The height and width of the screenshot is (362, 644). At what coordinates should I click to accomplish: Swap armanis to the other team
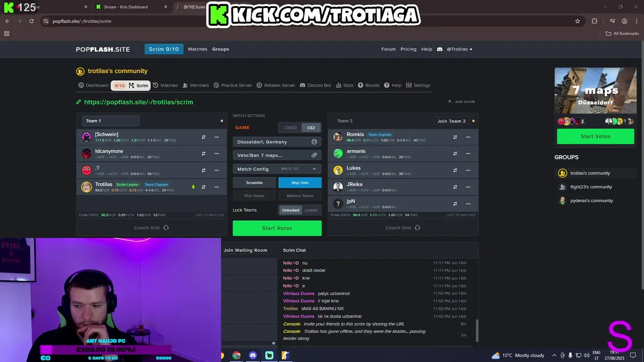pyautogui.click(x=455, y=153)
